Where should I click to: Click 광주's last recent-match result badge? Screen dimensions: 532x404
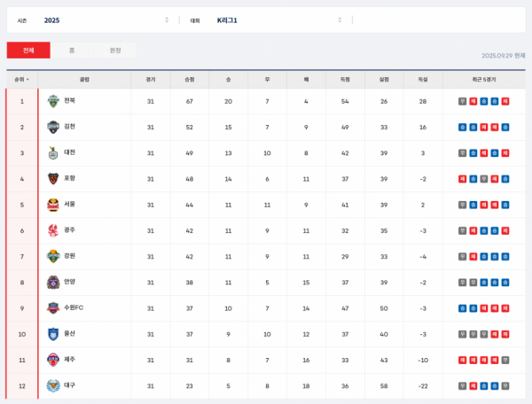point(505,231)
